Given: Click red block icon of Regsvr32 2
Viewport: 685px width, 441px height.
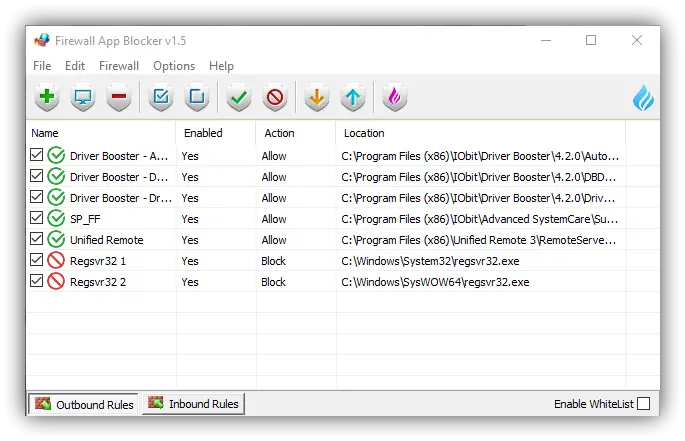Looking at the screenshot, I should (56, 281).
